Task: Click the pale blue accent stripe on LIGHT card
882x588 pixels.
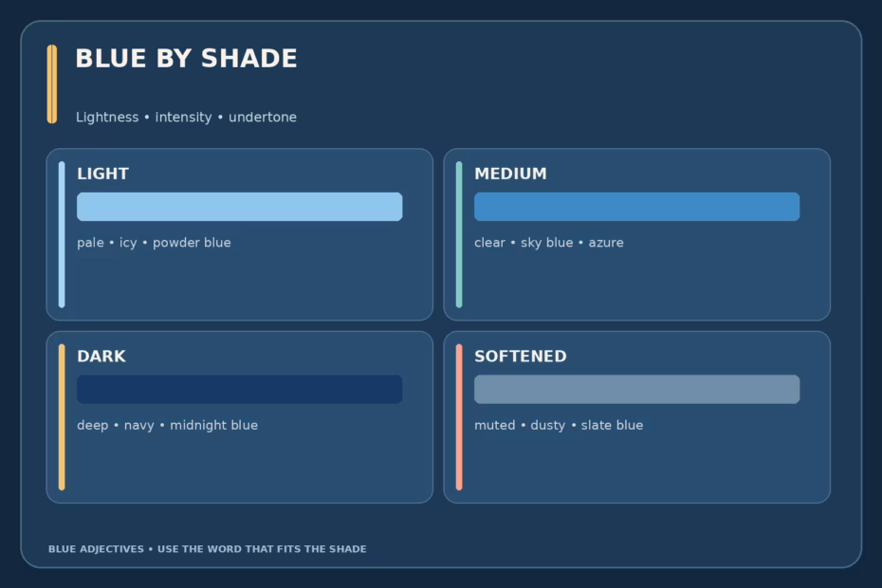Action: point(62,234)
